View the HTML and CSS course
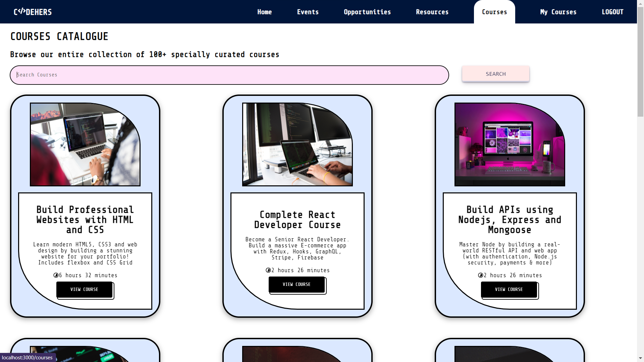644x362 pixels. click(85, 289)
